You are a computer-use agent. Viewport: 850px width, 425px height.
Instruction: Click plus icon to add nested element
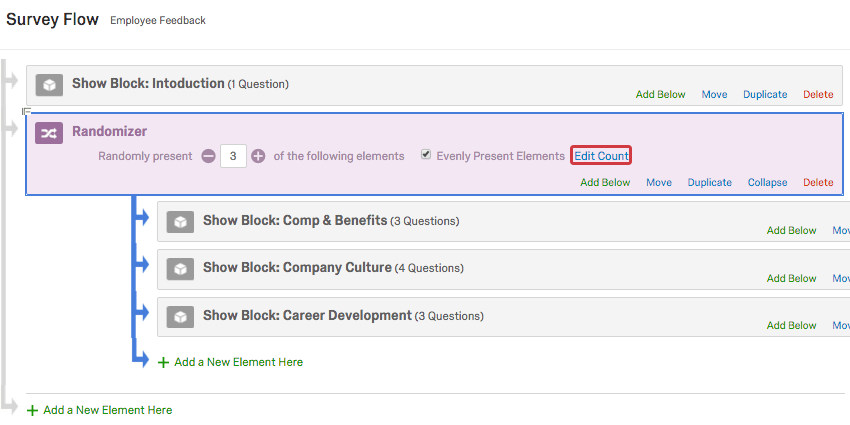[x=163, y=362]
